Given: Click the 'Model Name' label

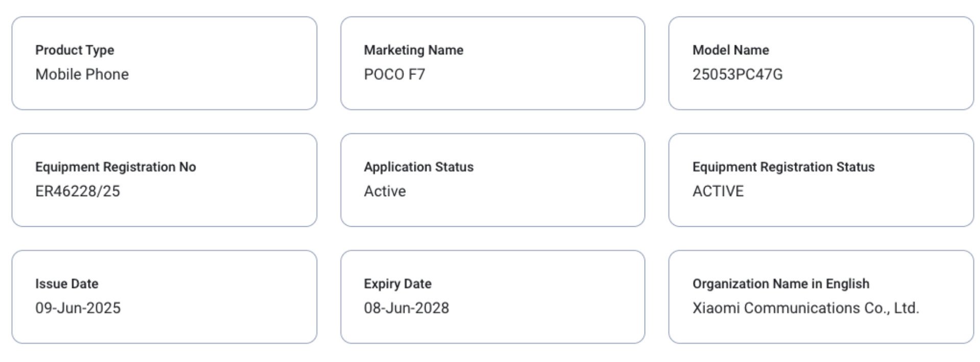Looking at the screenshot, I should [x=730, y=50].
